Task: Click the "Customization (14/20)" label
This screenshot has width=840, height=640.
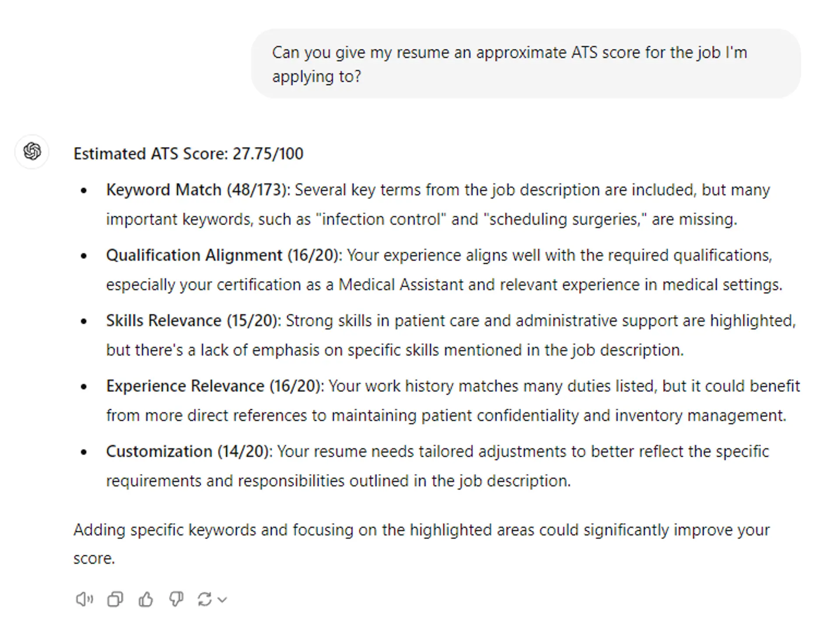Action: (x=187, y=452)
